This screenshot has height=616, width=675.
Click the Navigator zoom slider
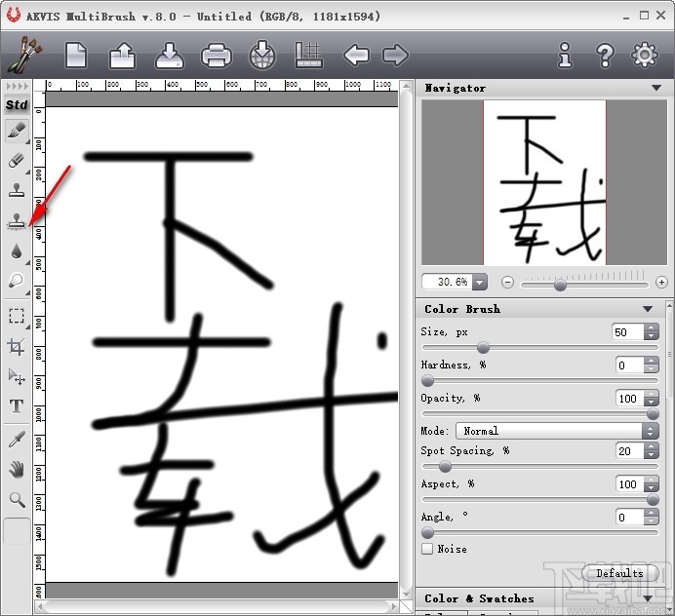(x=584, y=285)
